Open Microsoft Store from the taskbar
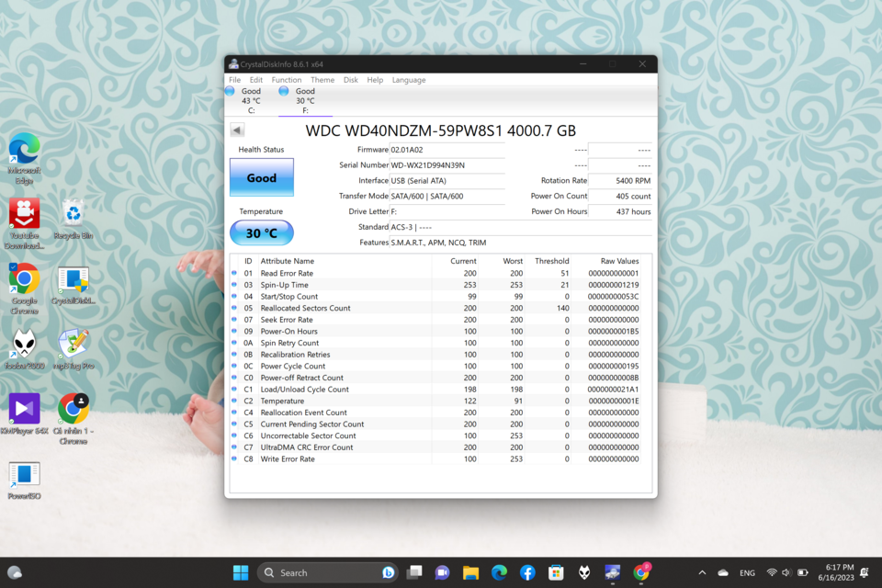Viewport: 882px width, 588px height. (x=556, y=572)
